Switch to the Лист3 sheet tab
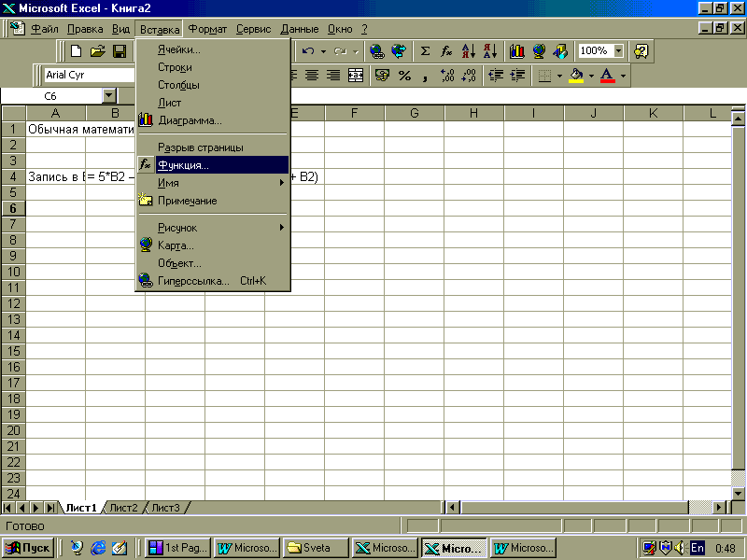 pyautogui.click(x=165, y=508)
